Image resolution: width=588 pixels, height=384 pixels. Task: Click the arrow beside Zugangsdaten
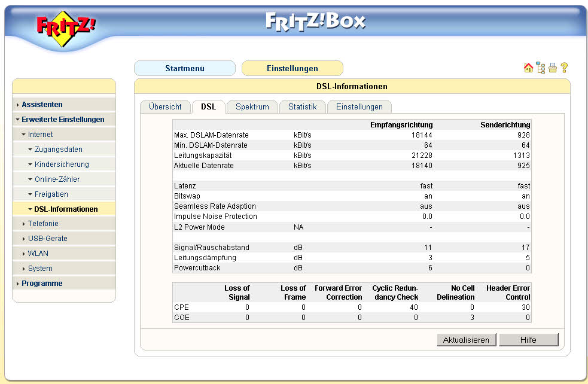pyautogui.click(x=31, y=150)
